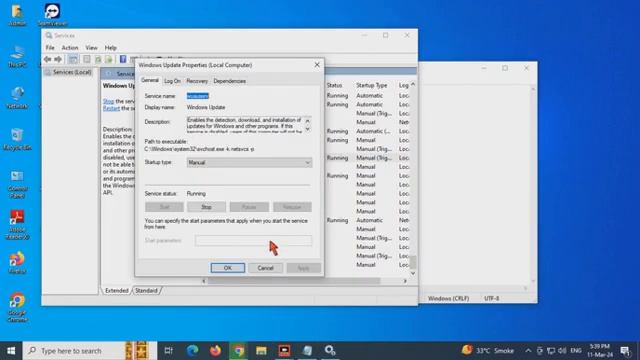Viewport: 640px width, 360px height.
Task: Switch to Chrome on the taskbar
Action: coord(238,351)
